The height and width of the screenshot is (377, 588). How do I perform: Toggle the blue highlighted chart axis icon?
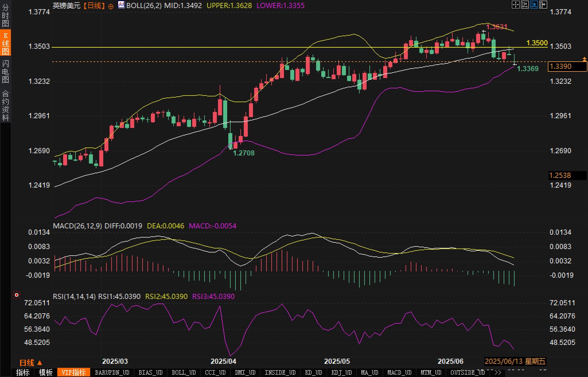pyautogui.click(x=534, y=5)
